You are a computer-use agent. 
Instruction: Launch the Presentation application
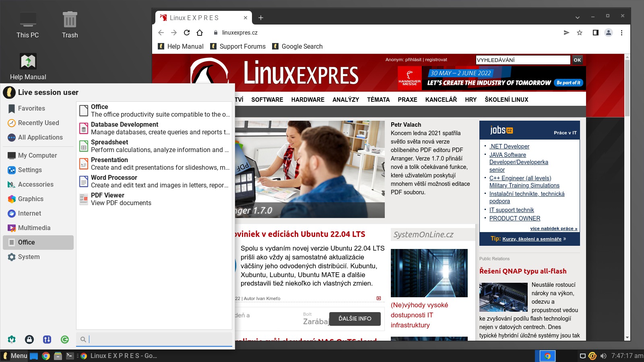[155, 164]
